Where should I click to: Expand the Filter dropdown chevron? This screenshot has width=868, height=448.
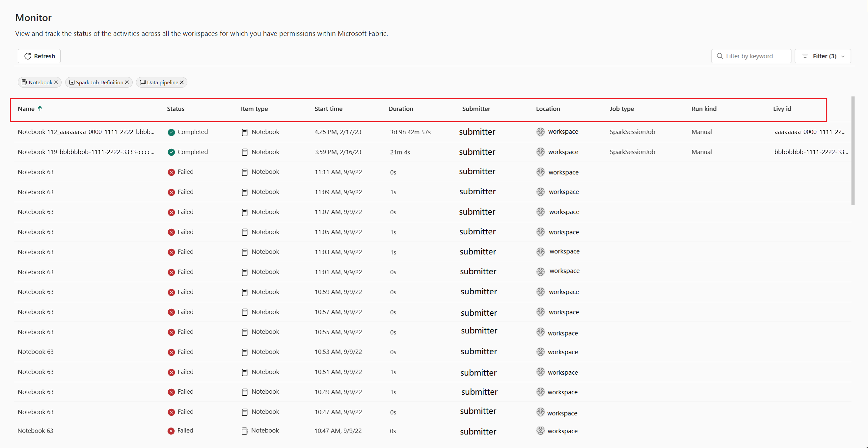pyautogui.click(x=842, y=56)
